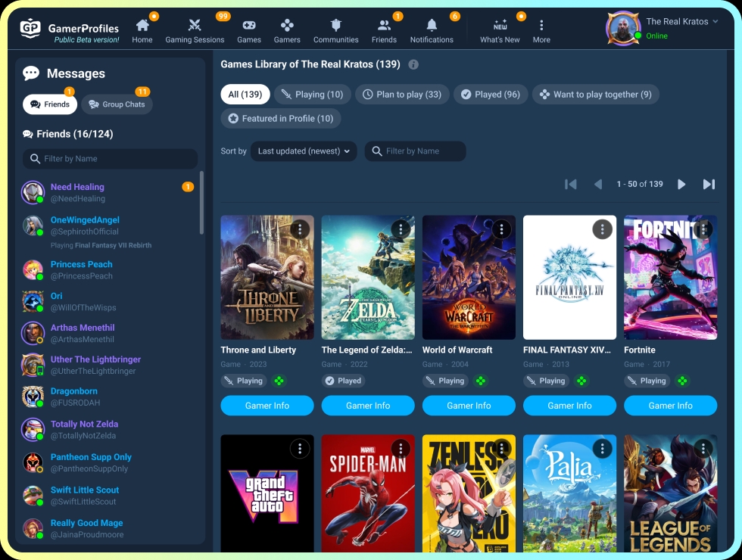Open the More menu via the three dots icon
Screen dimensions: 742x560
[541, 24]
